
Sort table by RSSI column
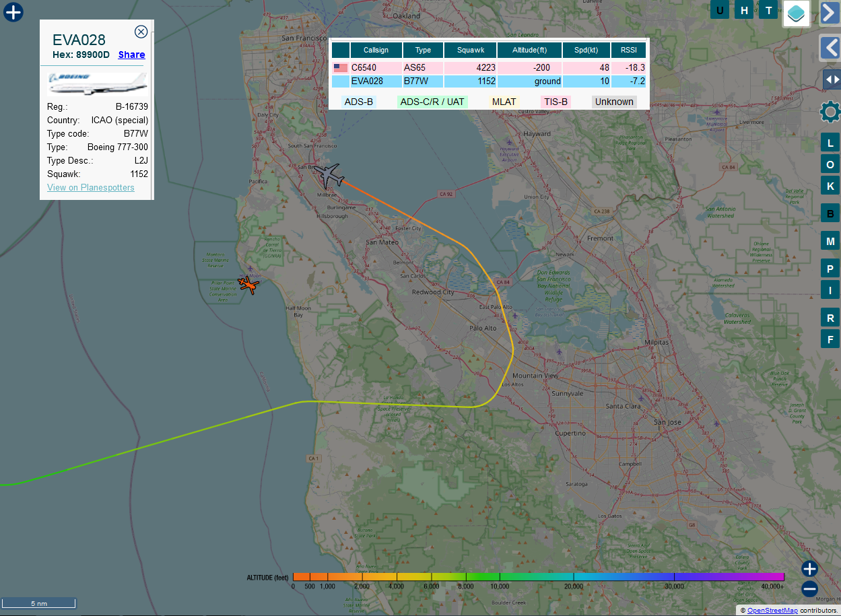[628, 50]
